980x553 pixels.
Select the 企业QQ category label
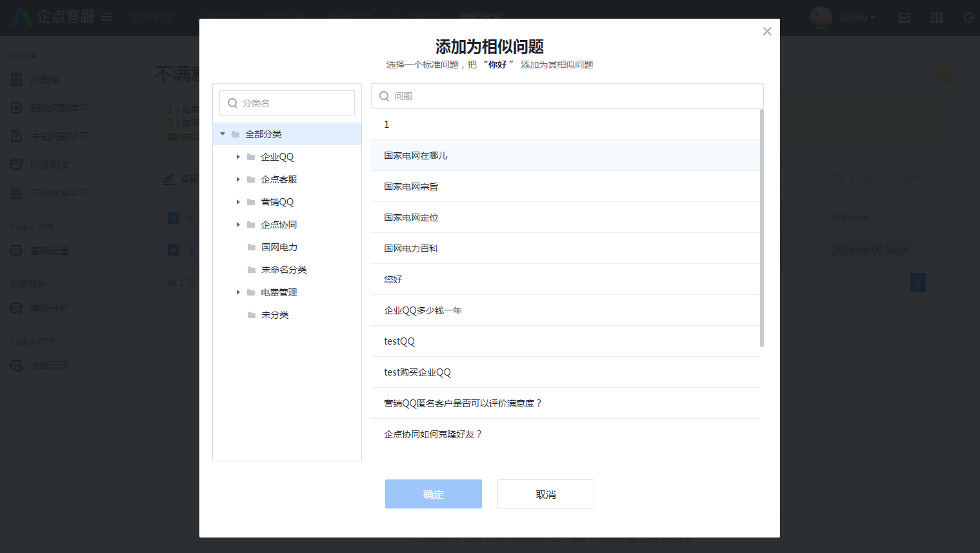tap(277, 157)
